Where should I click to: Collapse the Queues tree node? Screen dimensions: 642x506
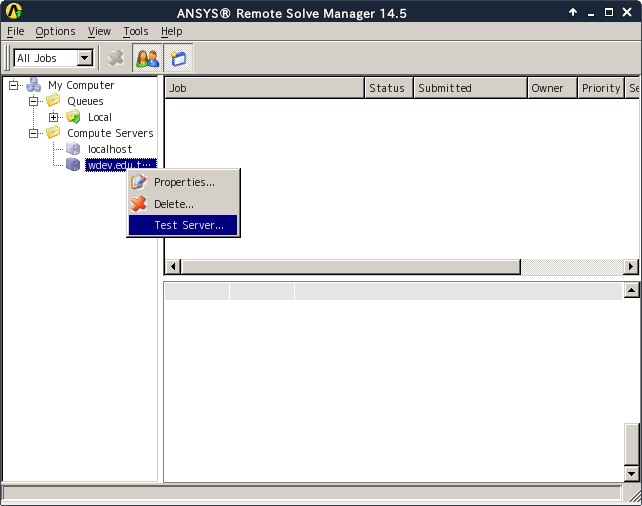(x=33, y=101)
